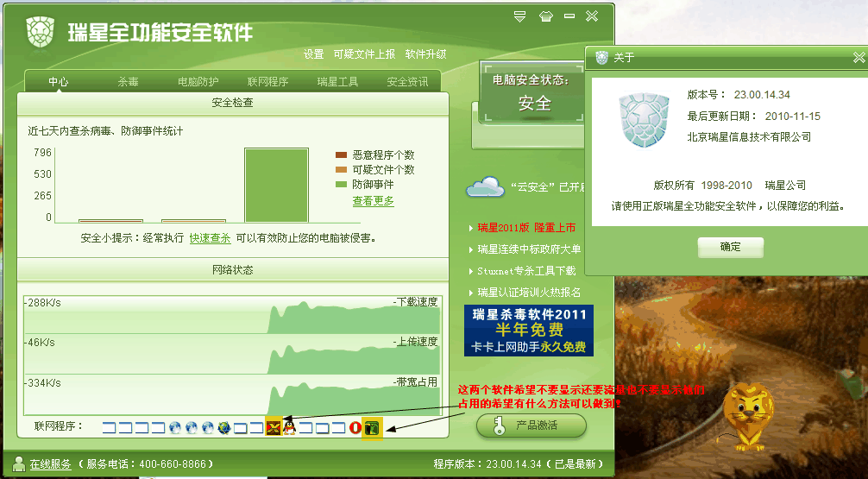Viewport: 868px width, 479px height.
Task: Open the 电脑防护 tab
Action: tap(198, 82)
